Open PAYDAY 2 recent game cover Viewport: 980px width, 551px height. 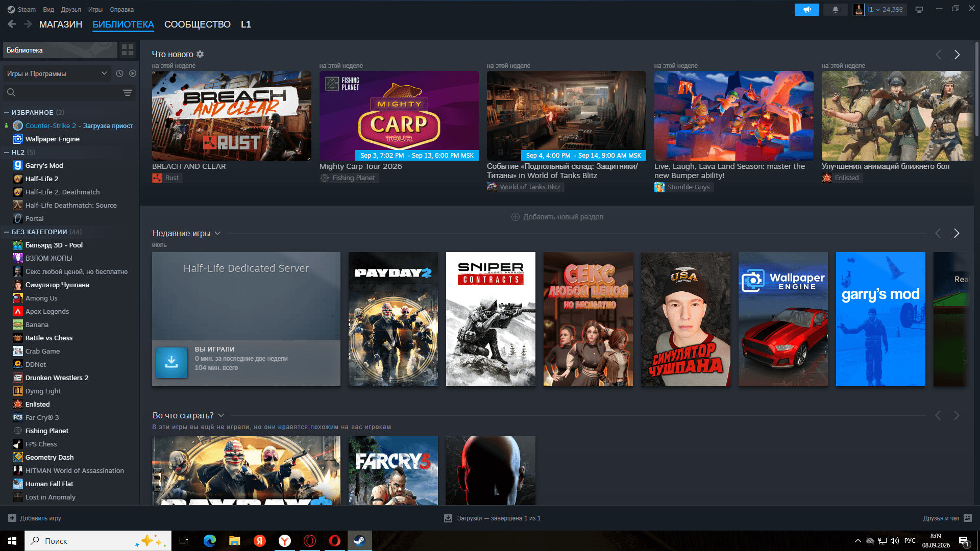tap(393, 319)
